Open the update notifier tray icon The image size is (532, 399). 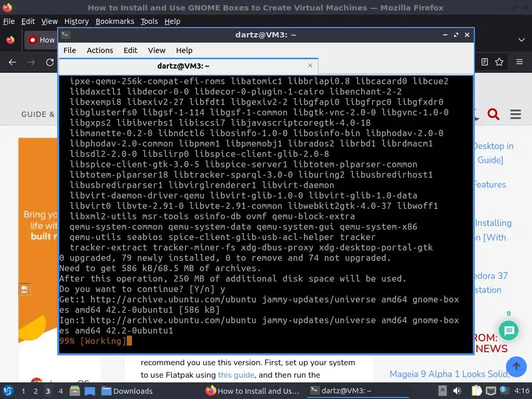[x=503, y=390]
